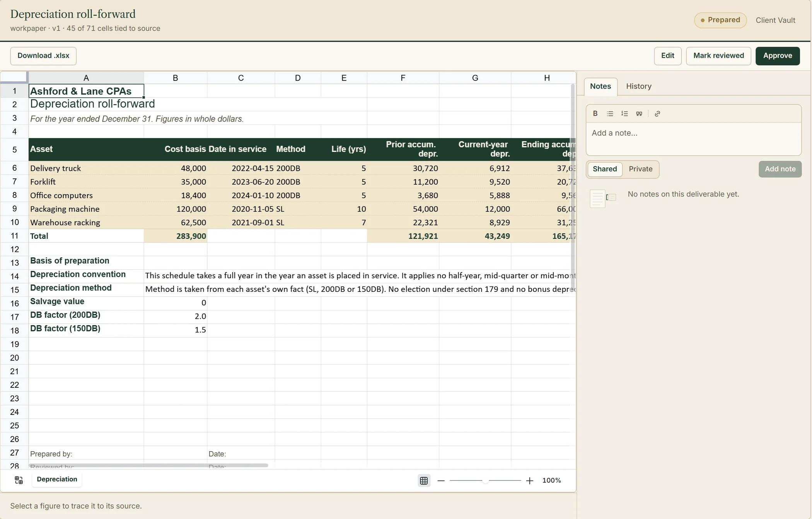This screenshot has height=519, width=812.
Task: Approve the depreciation workpaper
Action: point(778,56)
